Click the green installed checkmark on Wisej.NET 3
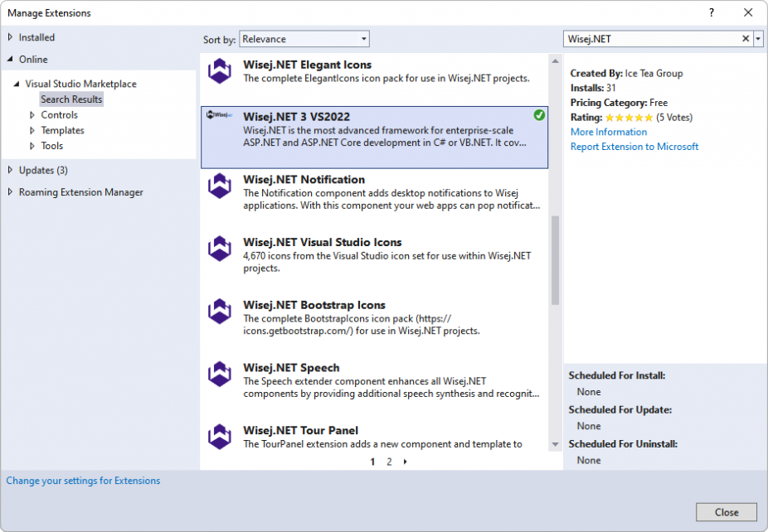Viewport: 768px width, 532px height. tap(539, 115)
